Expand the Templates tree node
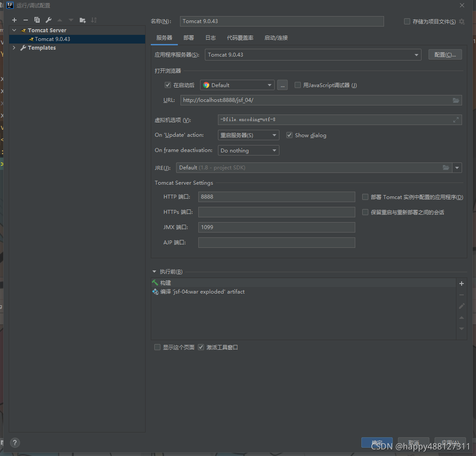This screenshot has width=476, height=456. coord(14,47)
